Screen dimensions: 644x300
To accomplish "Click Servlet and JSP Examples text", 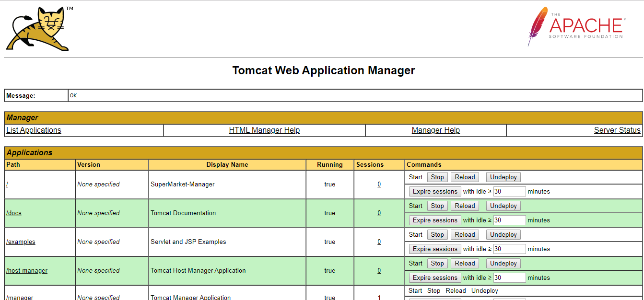I will [x=188, y=242].
